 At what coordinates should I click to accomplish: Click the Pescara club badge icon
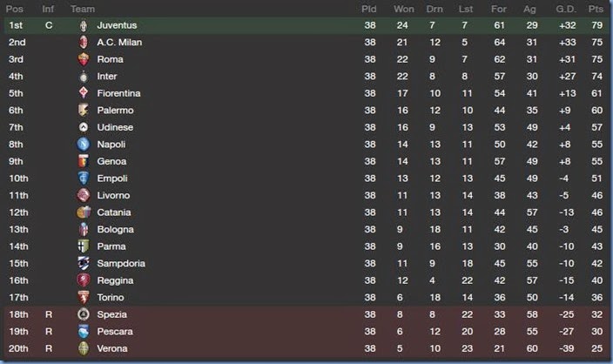84,332
